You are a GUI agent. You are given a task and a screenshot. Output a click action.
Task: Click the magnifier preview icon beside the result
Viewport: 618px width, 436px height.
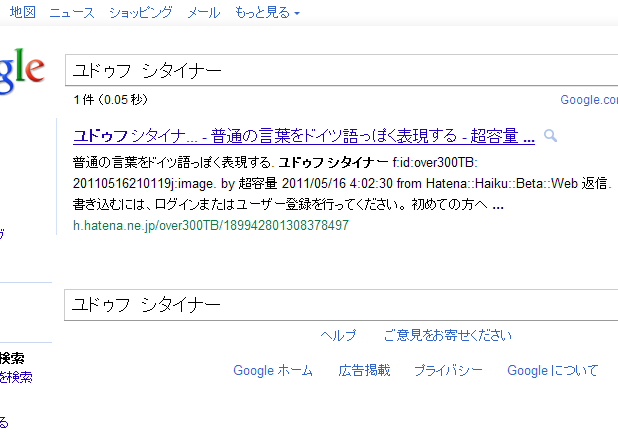pos(550,136)
